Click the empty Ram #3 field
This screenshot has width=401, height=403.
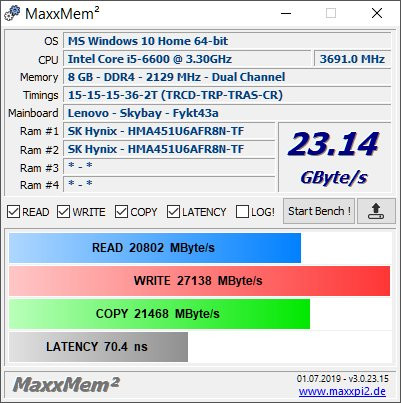pos(169,167)
